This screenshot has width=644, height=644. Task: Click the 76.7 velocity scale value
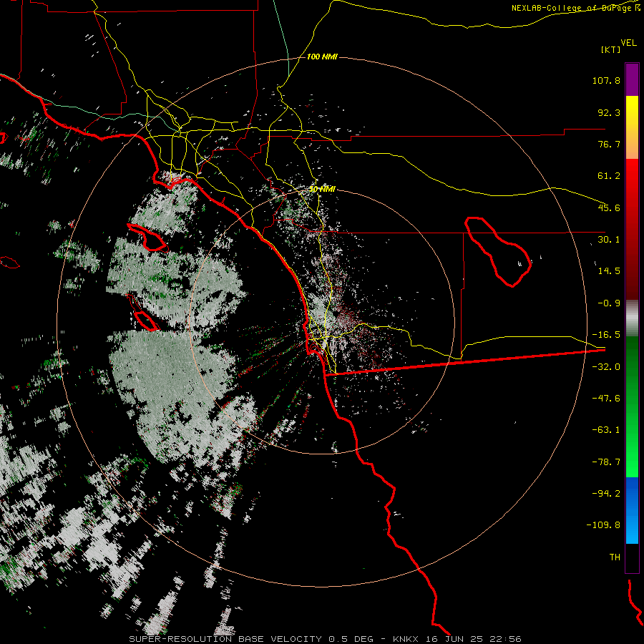pos(609,144)
